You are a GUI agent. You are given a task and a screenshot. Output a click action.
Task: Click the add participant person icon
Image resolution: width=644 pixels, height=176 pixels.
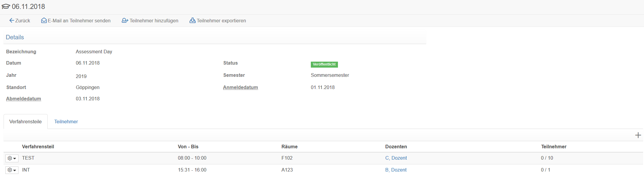(x=125, y=21)
